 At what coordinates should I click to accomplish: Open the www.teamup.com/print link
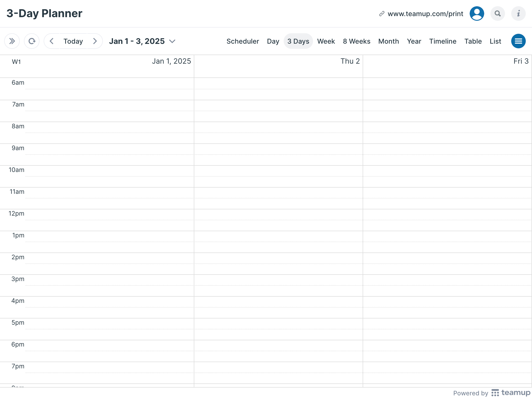(425, 14)
